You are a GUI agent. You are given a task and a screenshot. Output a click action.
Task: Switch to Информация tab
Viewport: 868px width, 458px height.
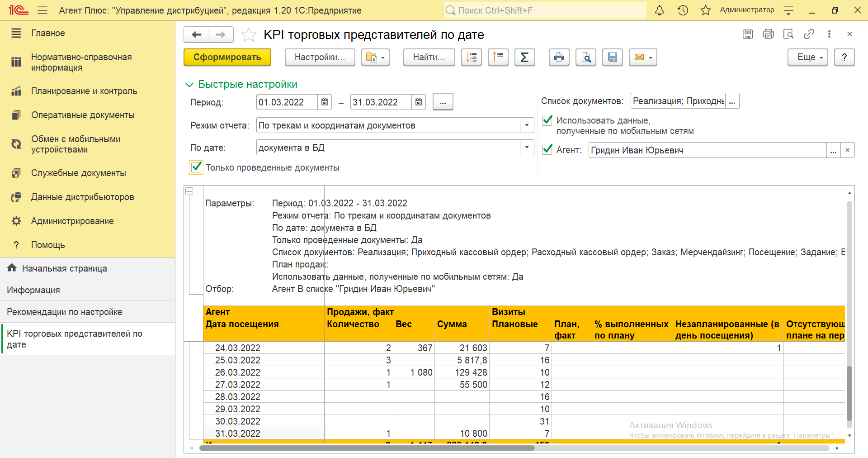[x=87, y=290]
